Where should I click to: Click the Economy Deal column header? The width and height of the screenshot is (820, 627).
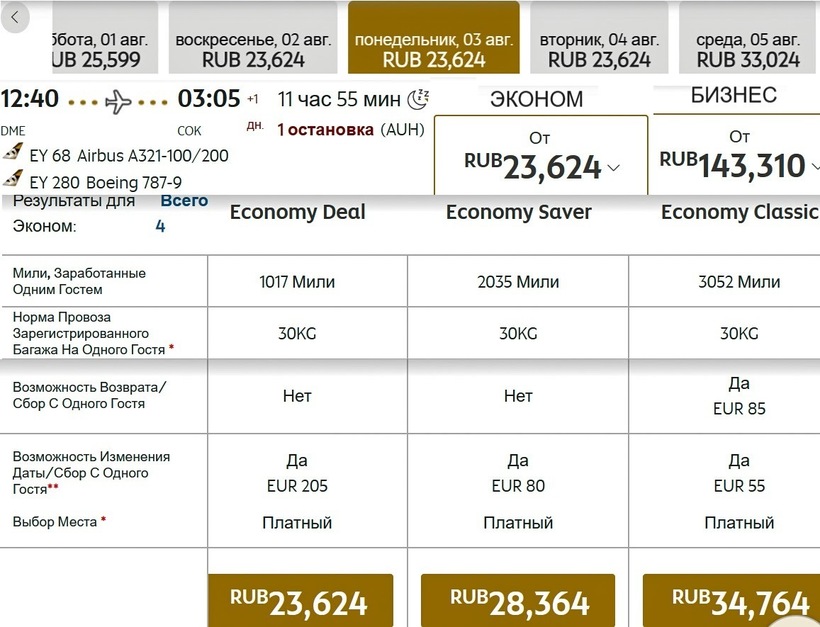298,212
